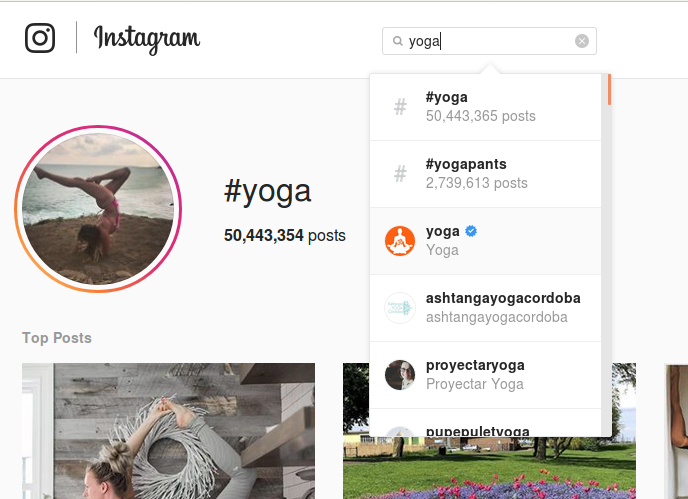Image resolution: width=688 pixels, height=499 pixels.
Task: Clear the search field with the X icon
Action: [x=582, y=41]
